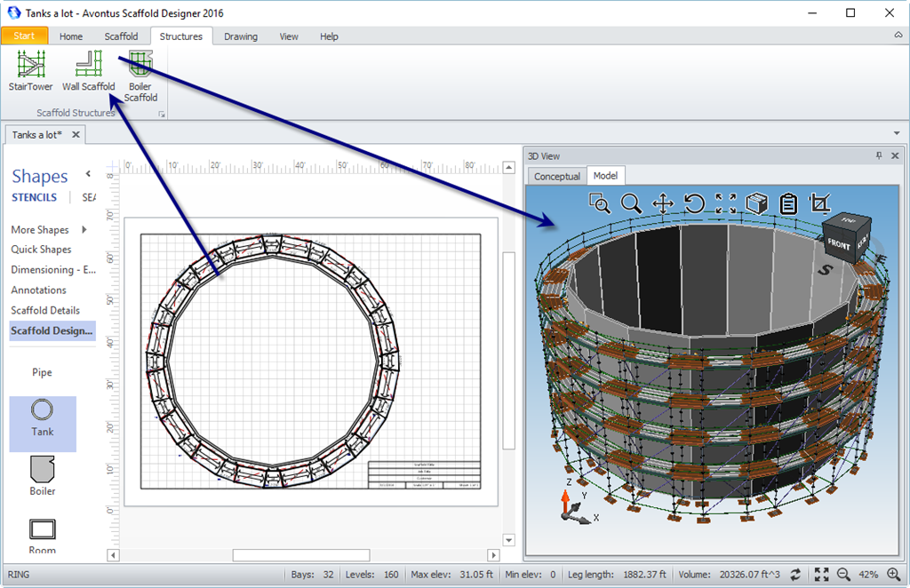
Task: Insert a StairTower structure
Action: coord(31,71)
